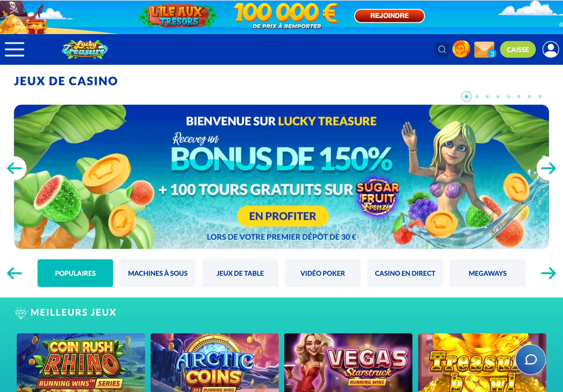563x392 pixels.
Task: Go to the previous banner slide arrow
Action: point(15,168)
